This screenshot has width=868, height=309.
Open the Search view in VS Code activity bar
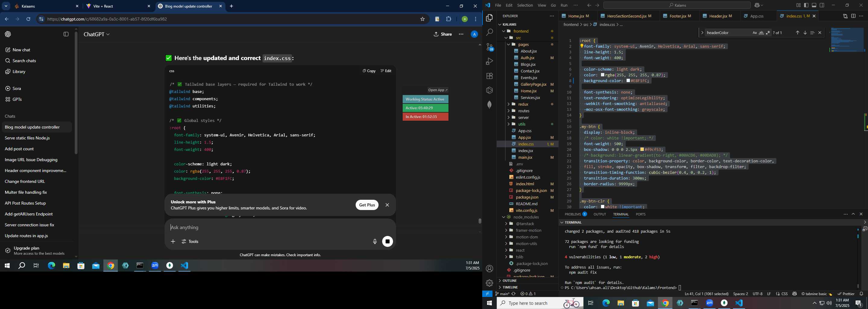click(489, 32)
